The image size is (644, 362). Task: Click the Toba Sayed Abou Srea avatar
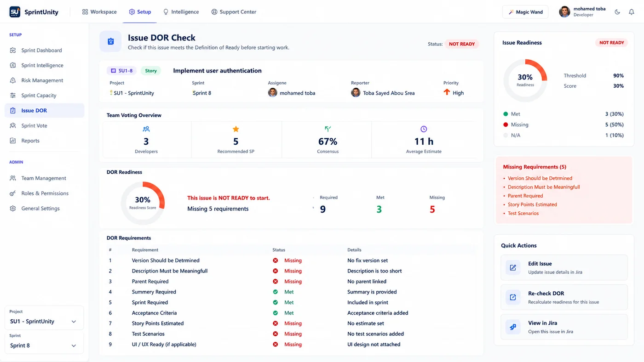point(356,92)
